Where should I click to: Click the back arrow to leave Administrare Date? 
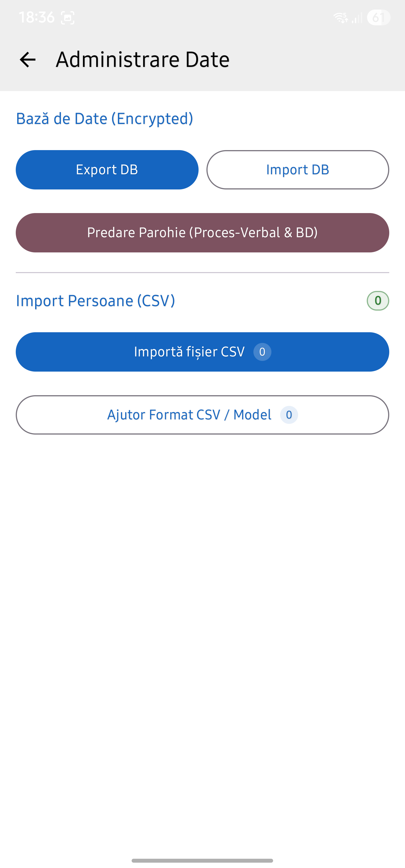(28, 60)
